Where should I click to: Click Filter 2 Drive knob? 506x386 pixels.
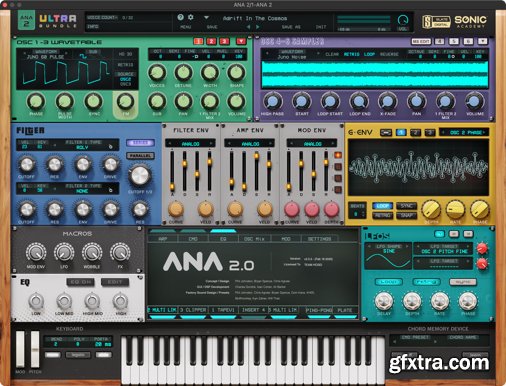pyautogui.click(x=110, y=210)
